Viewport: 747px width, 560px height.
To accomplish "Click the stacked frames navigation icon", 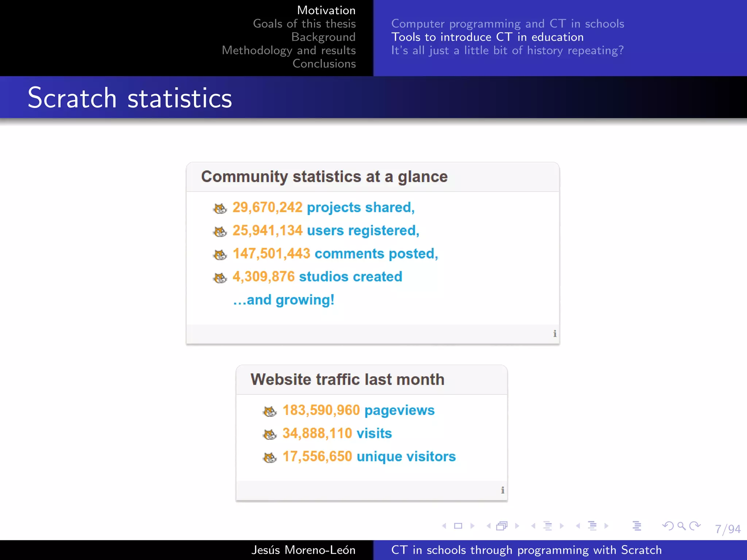I will tap(502, 526).
